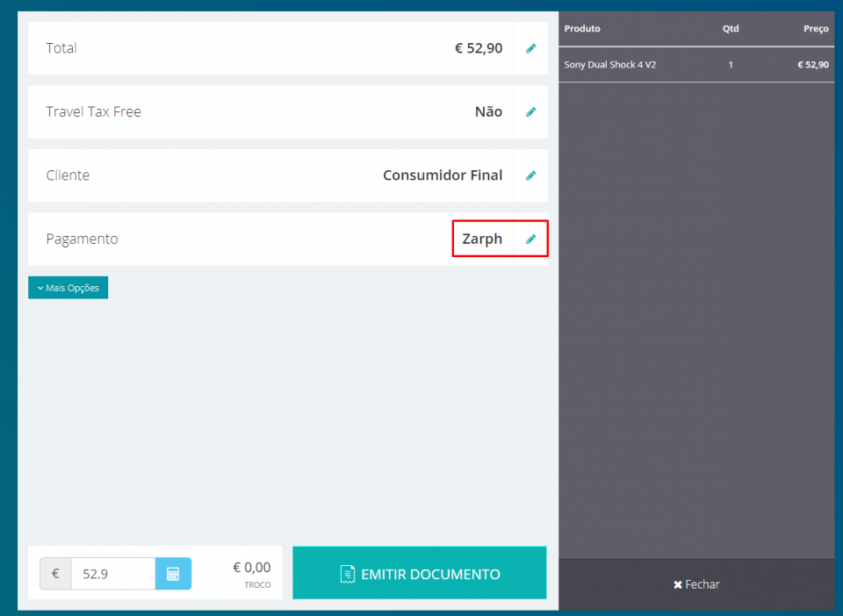Click the Zarph payment value

(482, 239)
